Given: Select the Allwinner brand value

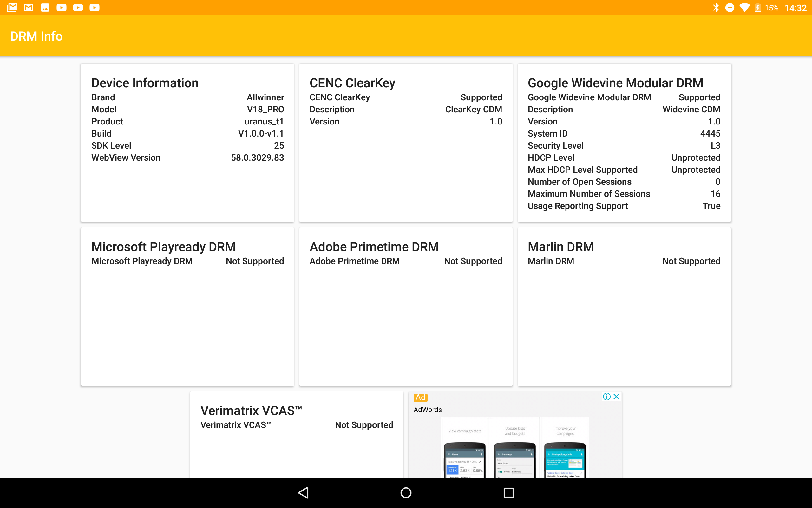Looking at the screenshot, I should 265,97.
